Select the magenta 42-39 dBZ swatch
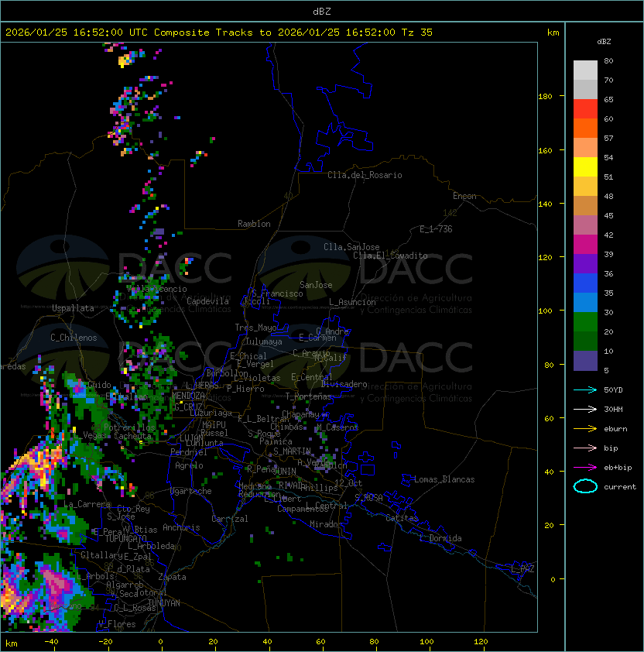The image size is (644, 652). click(585, 245)
